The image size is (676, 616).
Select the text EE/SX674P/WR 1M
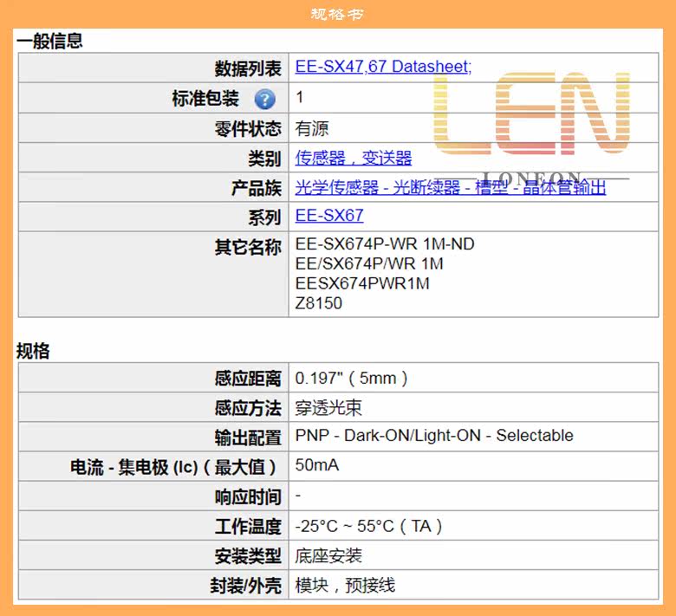coord(369,263)
